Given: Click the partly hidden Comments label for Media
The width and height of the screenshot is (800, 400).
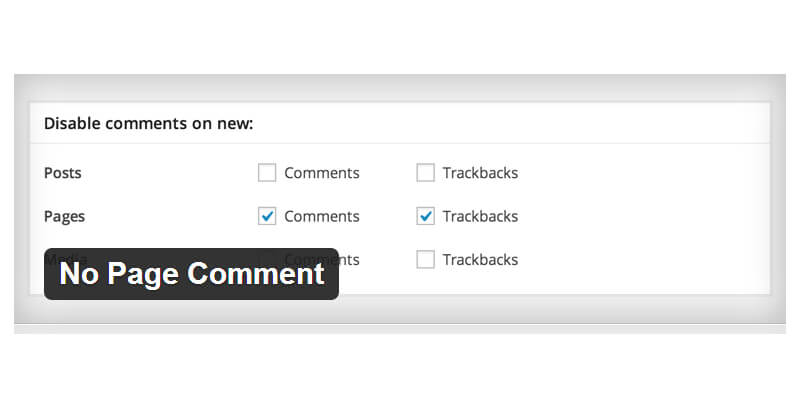Looking at the screenshot, I should (348, 260).
